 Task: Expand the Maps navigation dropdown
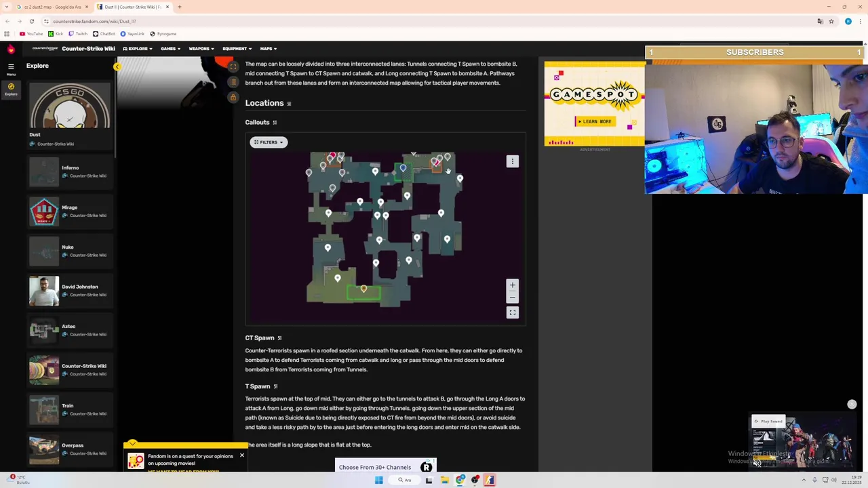tap(269, 49)
